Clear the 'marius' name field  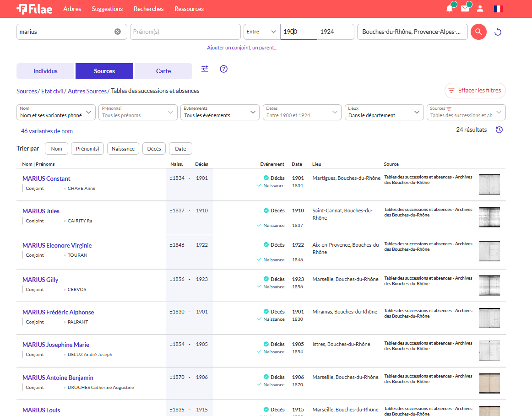coord(118,32)
